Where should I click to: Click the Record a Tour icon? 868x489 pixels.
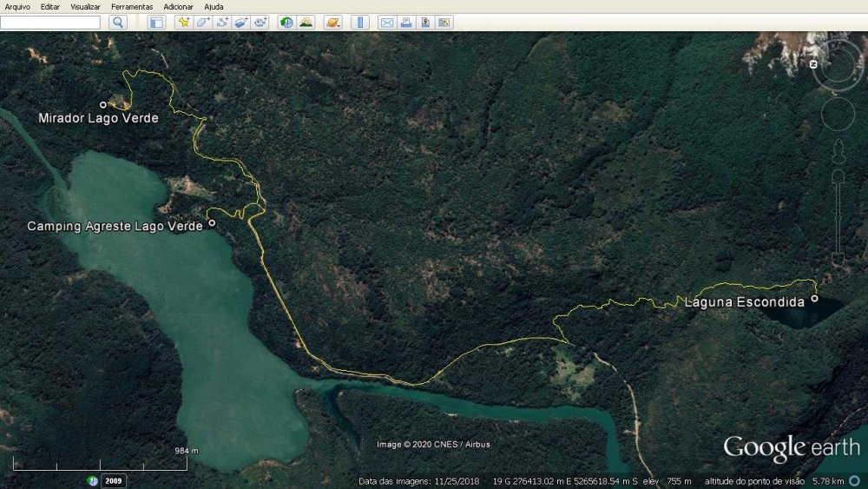[260, 23]
